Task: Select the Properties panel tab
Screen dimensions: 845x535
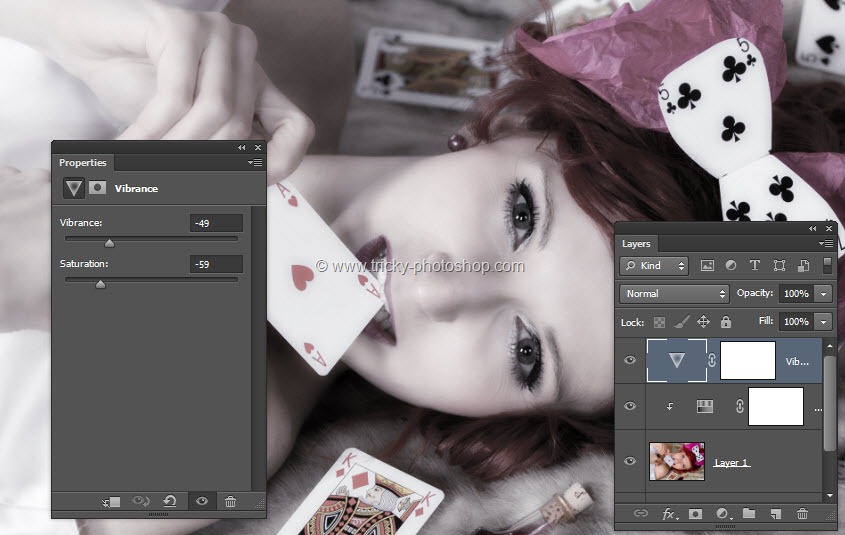Action: (82, 163)
